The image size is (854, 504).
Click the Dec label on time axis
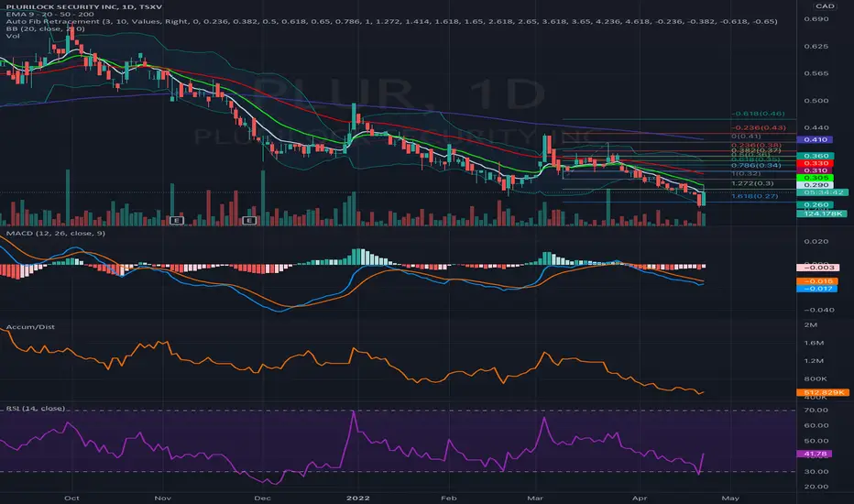pos(262,498)
